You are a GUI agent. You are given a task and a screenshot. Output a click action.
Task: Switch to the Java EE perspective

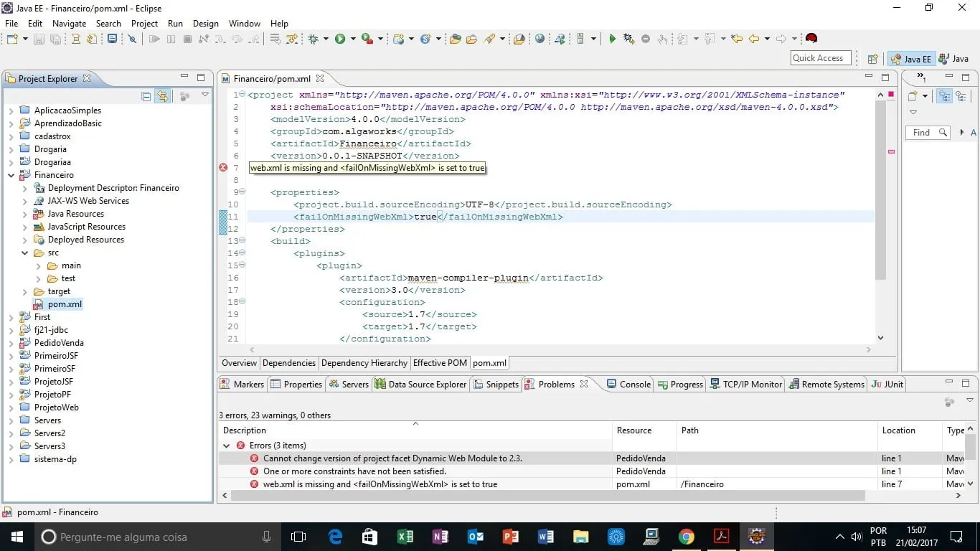[x=910, y=59]
